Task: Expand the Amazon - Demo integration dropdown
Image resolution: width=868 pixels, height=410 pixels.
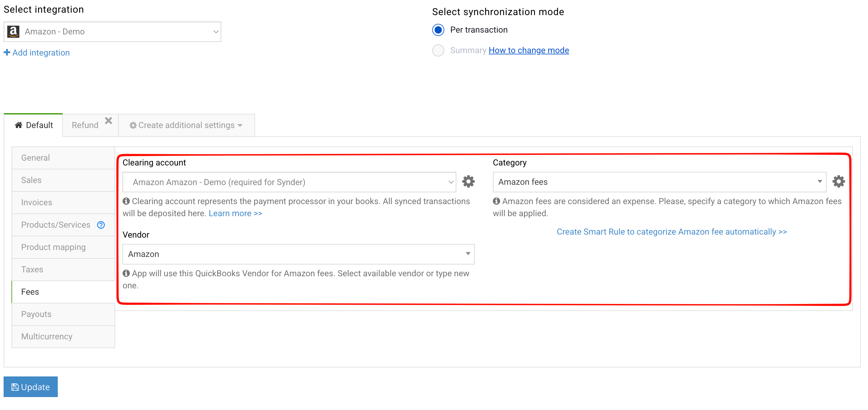Action: click(x=112, y=32)
